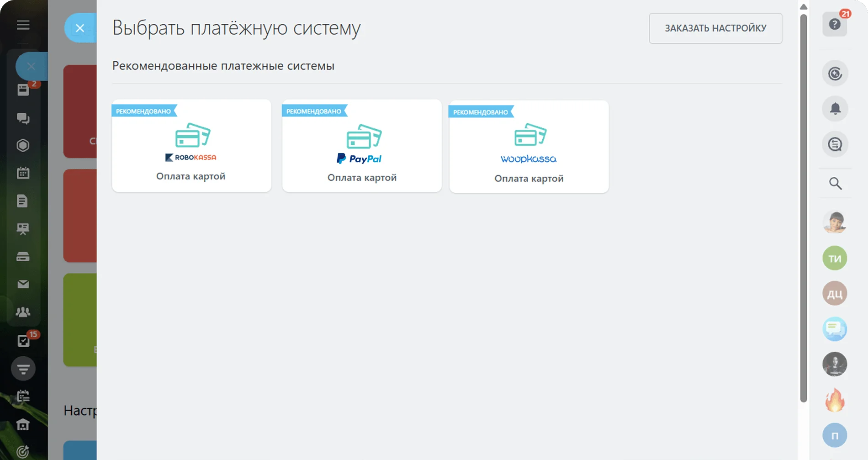Open the П blue user avatar
This screenshot has height=460, width=868.
point(835,435)
